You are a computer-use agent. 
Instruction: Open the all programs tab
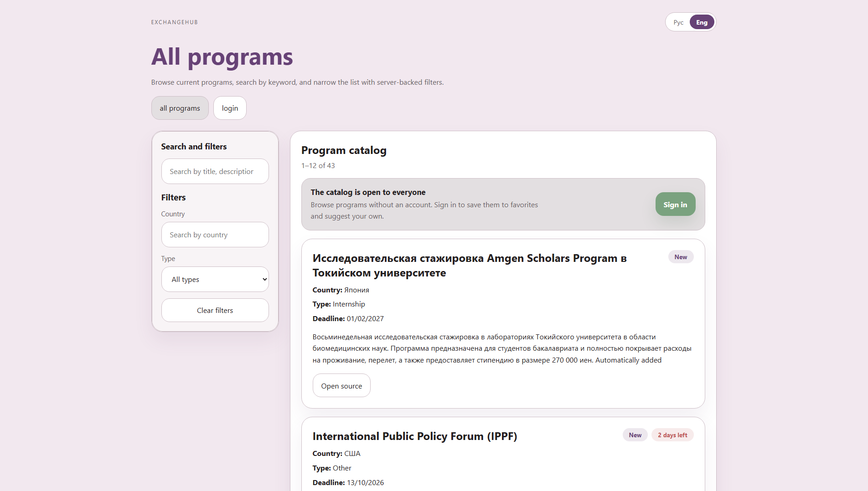(x=180, y=108)
